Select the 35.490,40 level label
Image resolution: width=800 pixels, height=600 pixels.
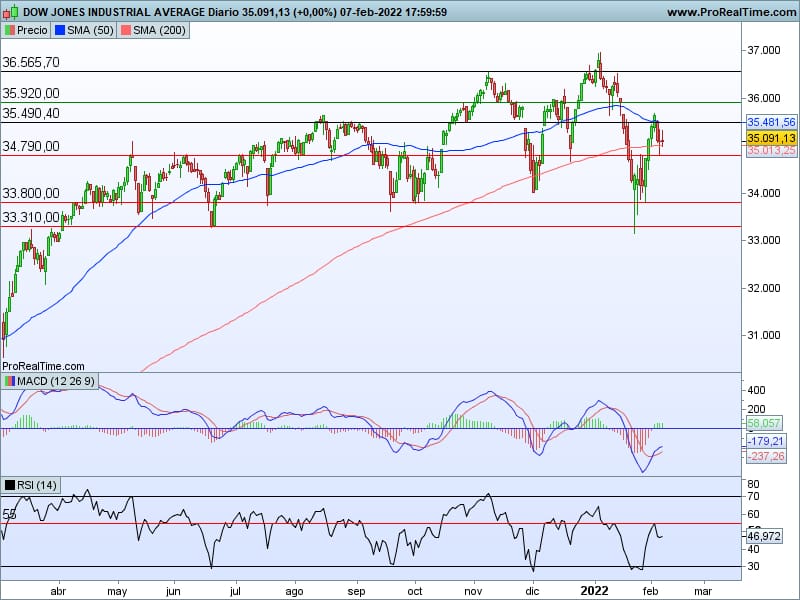point(31,113)
